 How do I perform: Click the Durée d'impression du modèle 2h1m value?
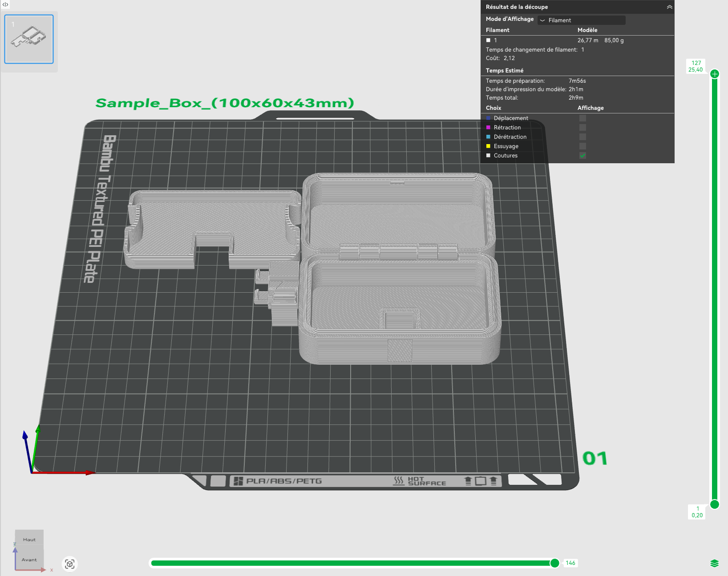click(x=576, y=89)
